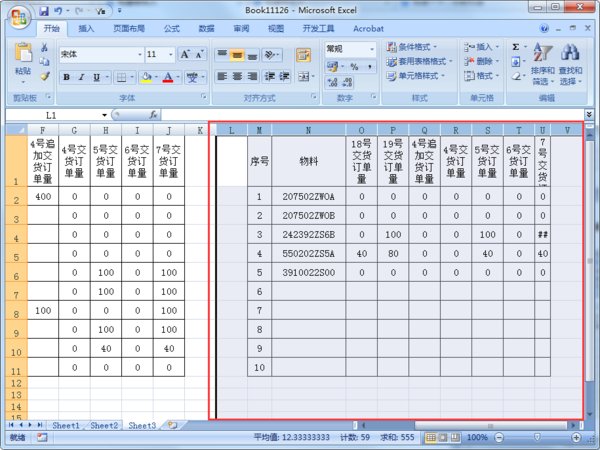This screenshot has height=450, width=600.
Task: Activate the Format Painter brush
Action: coord(45,76)
